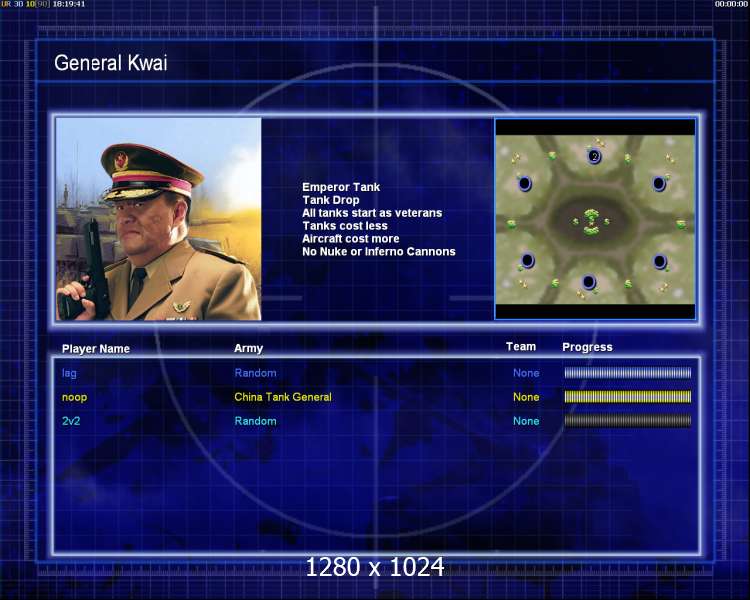Click the blue progress bar for lag

[x=628, y=373]
